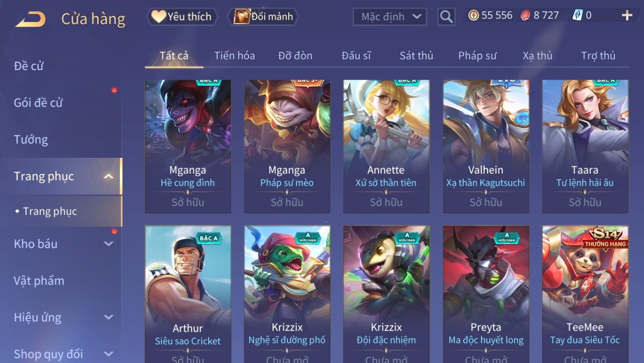
Task: Click the red ruby currency icon
Action: click(525, 15)
